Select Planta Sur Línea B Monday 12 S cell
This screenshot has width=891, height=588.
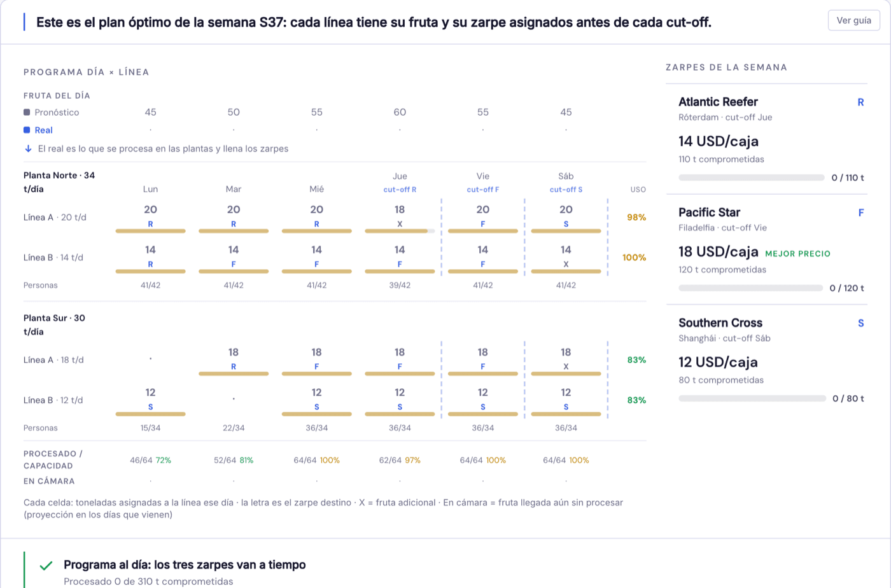click(x=150, y=400)
